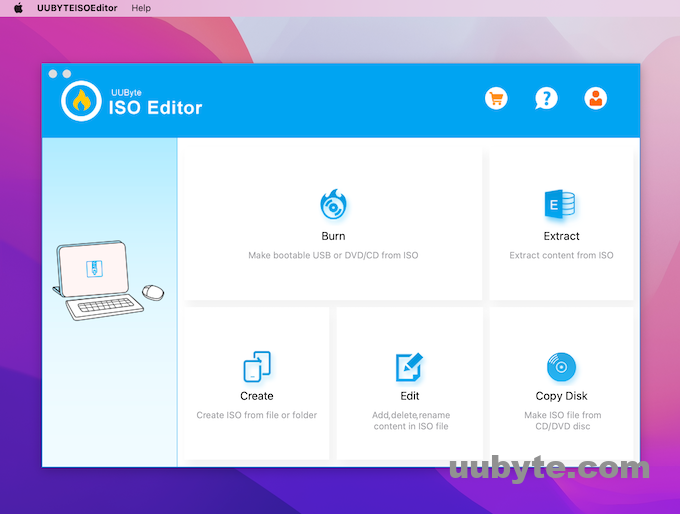Screen dimensions: 680x514
Task: Select the Extract label
Action: [x=561, y=236]
